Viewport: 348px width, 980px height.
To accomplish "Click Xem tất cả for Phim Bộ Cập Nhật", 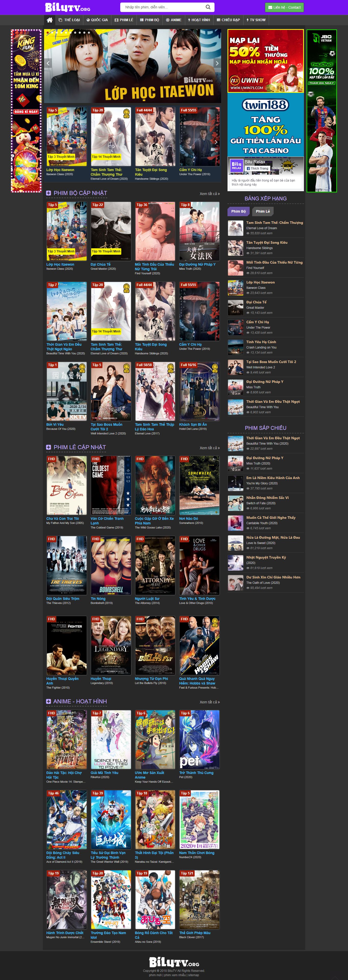I will point(210,194).
